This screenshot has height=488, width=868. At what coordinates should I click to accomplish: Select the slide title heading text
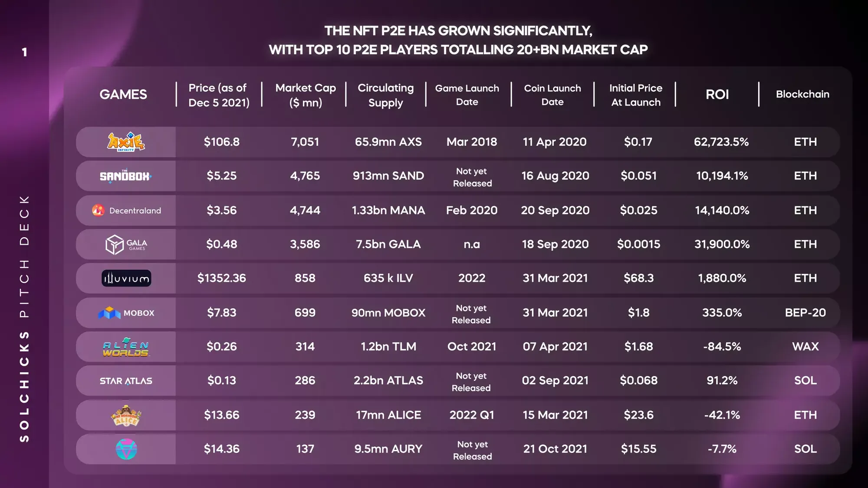458,40
